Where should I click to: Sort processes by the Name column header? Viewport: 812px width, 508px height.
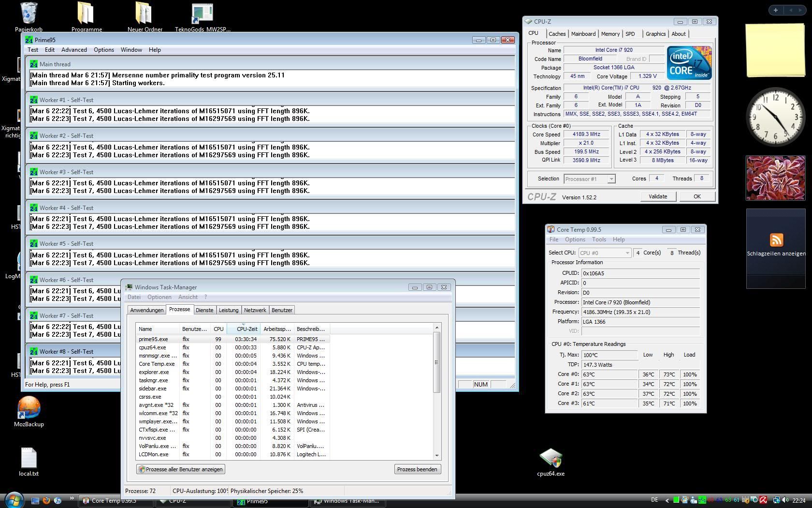158,329
